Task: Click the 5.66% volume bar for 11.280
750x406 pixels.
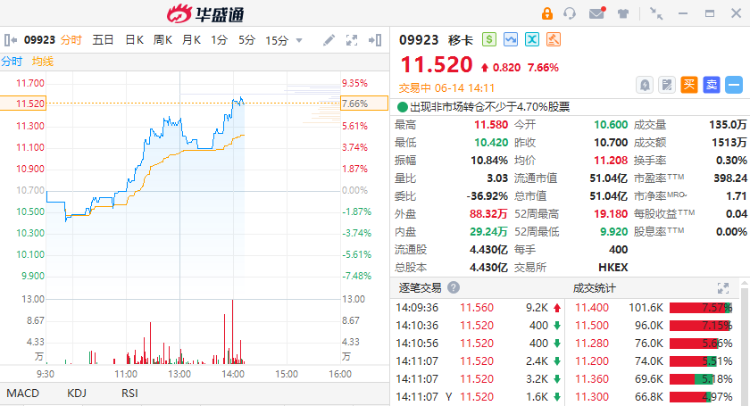Action: click(x=701, y=343)
